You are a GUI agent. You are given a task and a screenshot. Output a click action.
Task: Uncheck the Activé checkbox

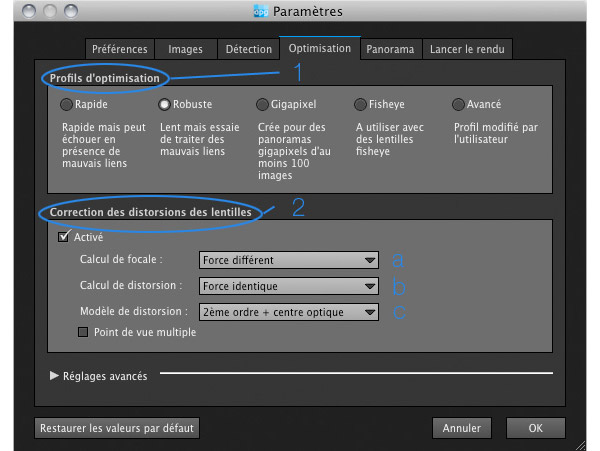point(64,237)
